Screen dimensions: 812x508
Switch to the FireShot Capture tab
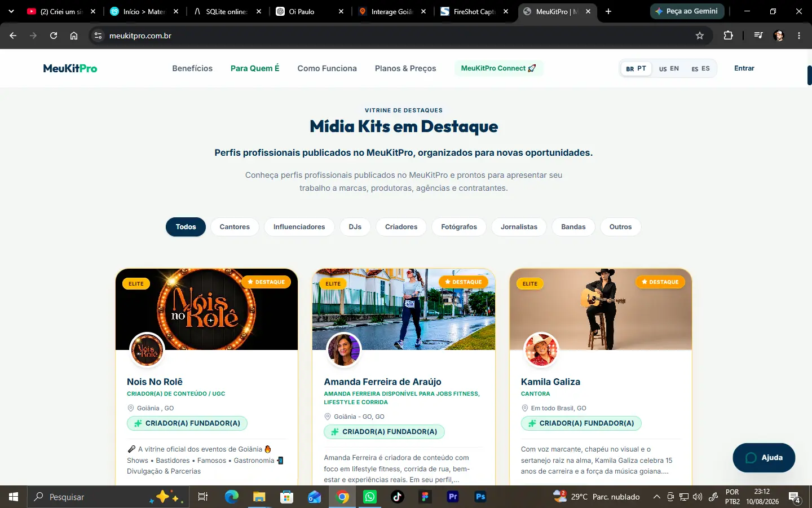[475, 11]
